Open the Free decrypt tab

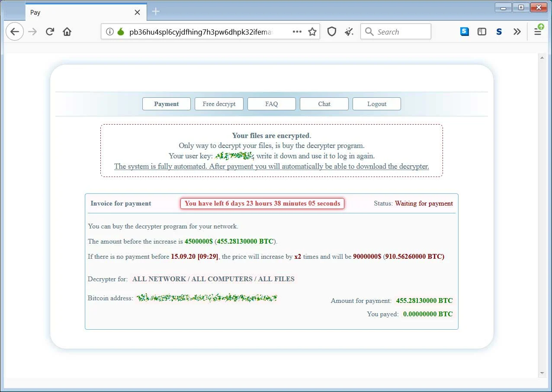219,104
